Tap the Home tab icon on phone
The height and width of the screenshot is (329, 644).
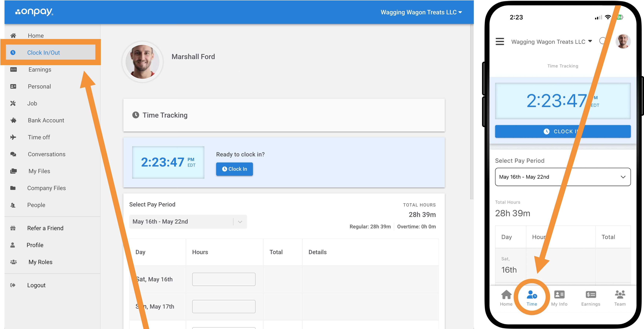[x=506, y=295]
